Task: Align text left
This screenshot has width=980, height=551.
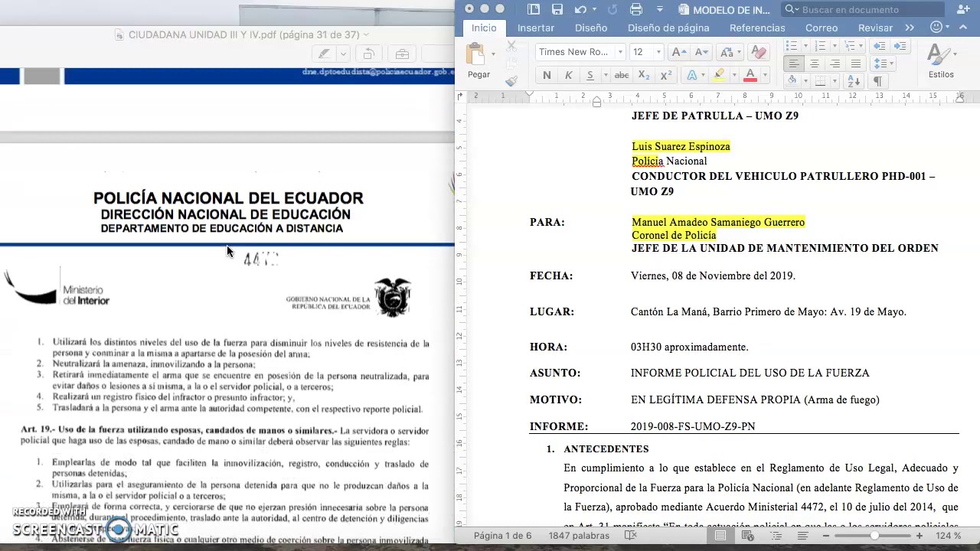Action: click(x=794, y=64)
